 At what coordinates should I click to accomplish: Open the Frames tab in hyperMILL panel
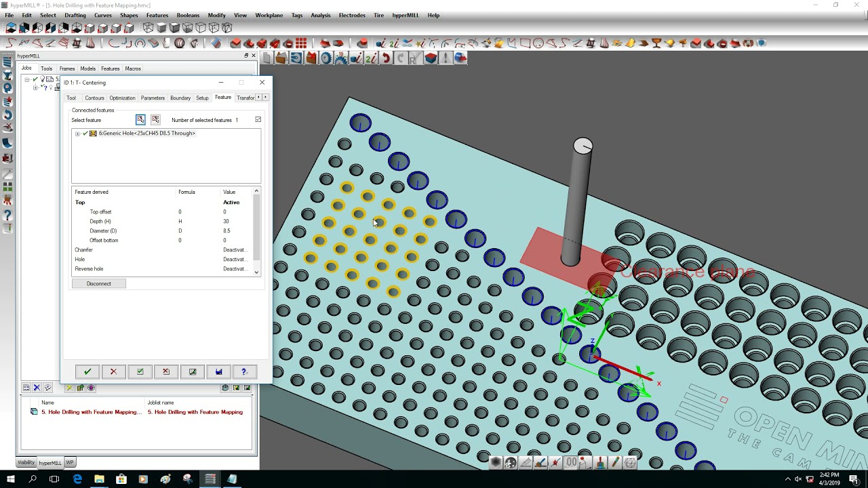click(67, 68)
